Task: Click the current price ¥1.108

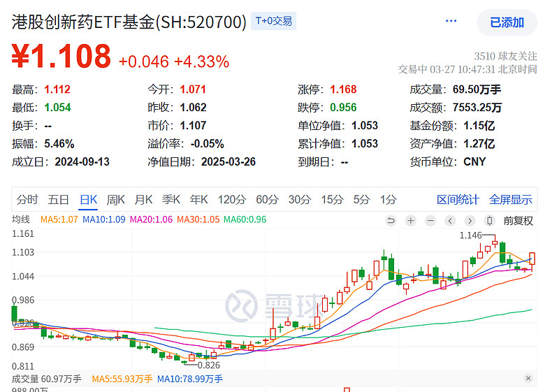Action: coord(61,56)
